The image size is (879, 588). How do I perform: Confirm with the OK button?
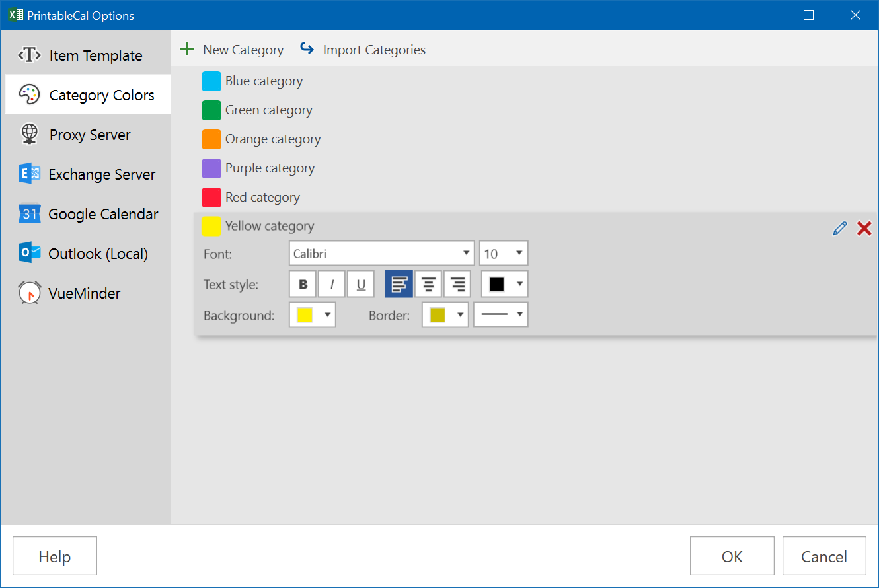(x=732, y=556)
